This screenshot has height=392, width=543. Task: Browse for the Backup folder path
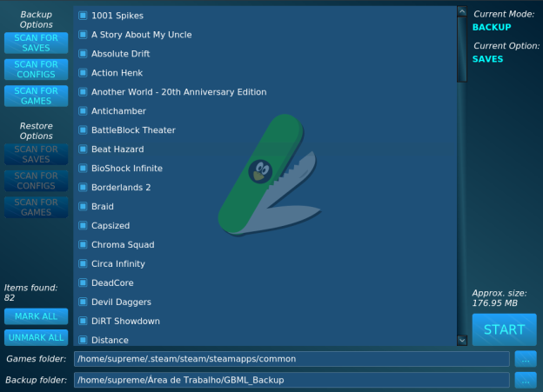click(x=525, y=380)
